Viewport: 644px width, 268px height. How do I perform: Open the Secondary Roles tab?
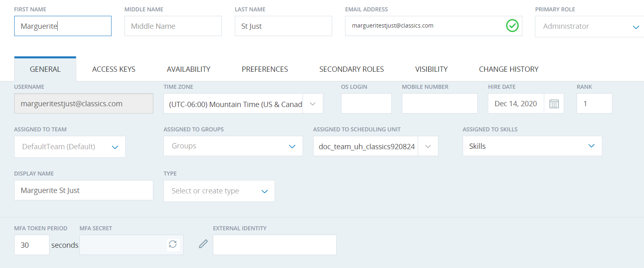[352, 69]
